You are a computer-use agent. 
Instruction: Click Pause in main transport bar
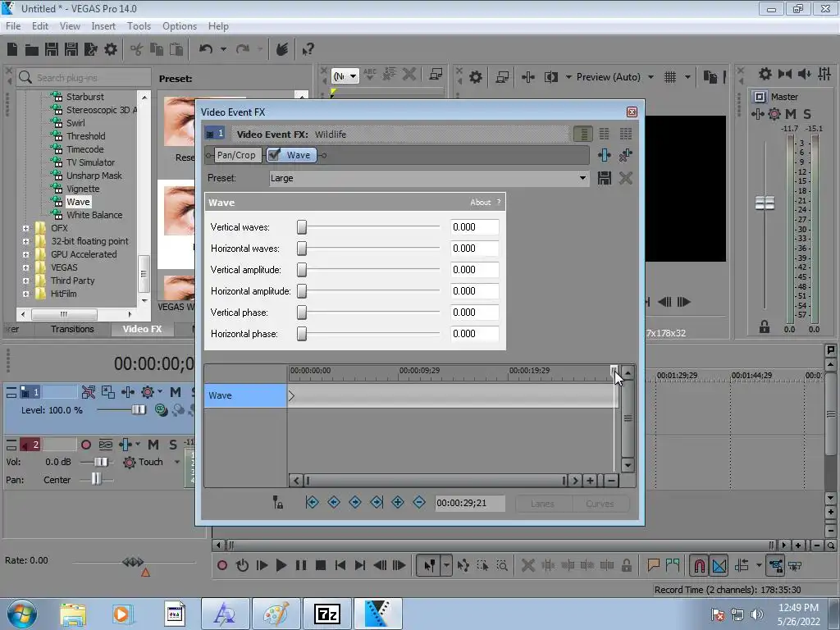pos(301,565)
